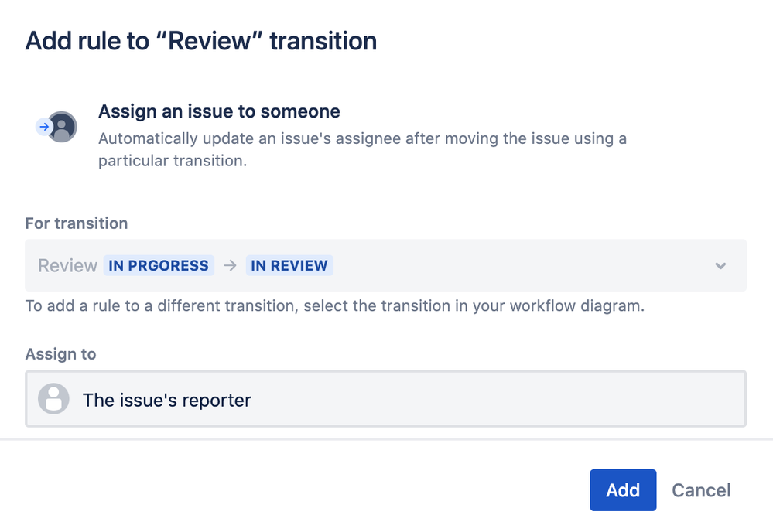Click the Add button to save the rule
773x532 pixels.
tap(623, 489)
